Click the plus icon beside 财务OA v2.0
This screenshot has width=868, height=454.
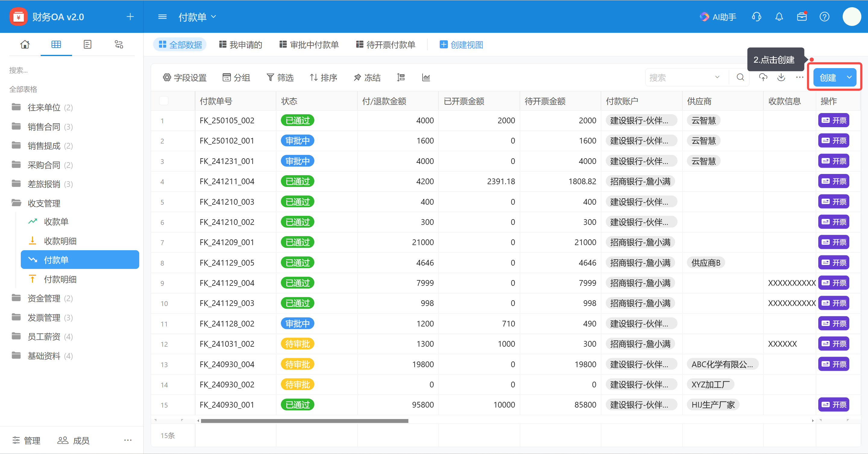pyautogui.click(x=130, y=17)
